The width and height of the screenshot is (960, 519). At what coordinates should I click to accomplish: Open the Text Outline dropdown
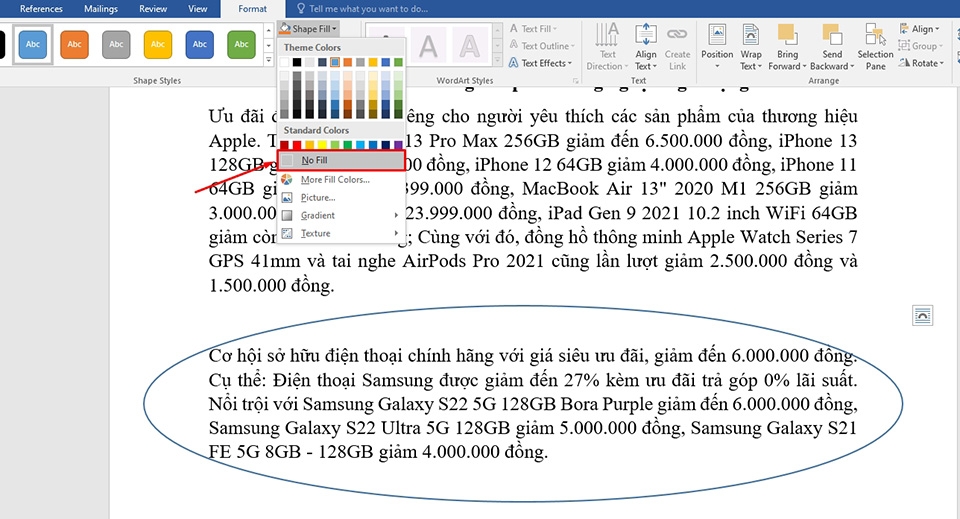click(542, 46)
